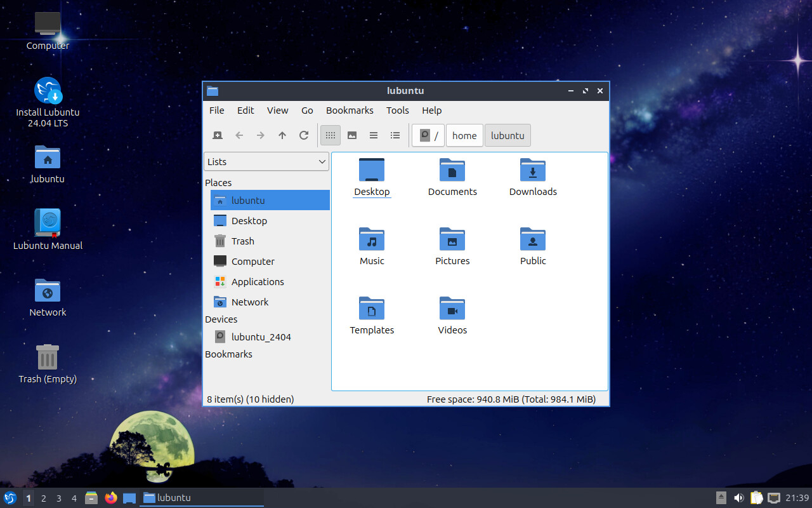812x508 pixels.
Task: Switch to icon view mode
Action: (x=331, y=135)
